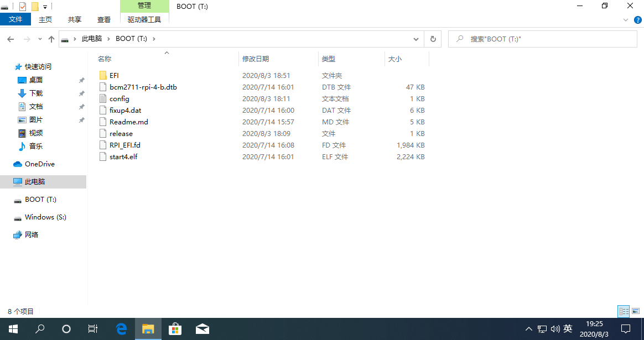The height and width of the screenshot is (340, 644).
Task: Click the search BOOT (T:) box
Action: pyautogui.click(x=543, y=39)
